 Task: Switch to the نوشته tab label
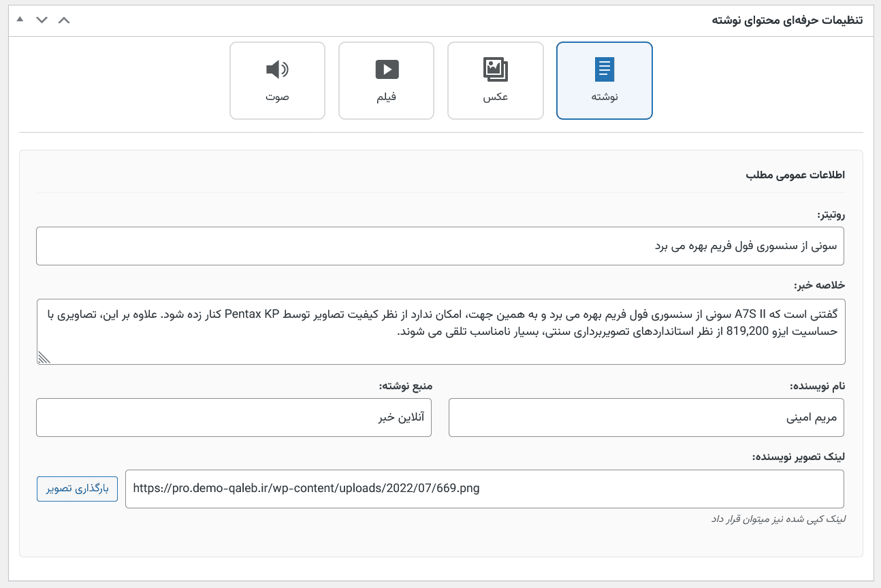pos(605,97)
